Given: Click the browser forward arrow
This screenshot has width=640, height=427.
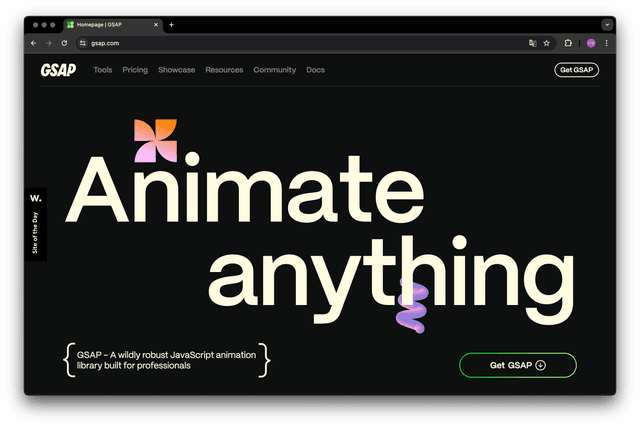Looking at the screenshot, I should (49, 43).
